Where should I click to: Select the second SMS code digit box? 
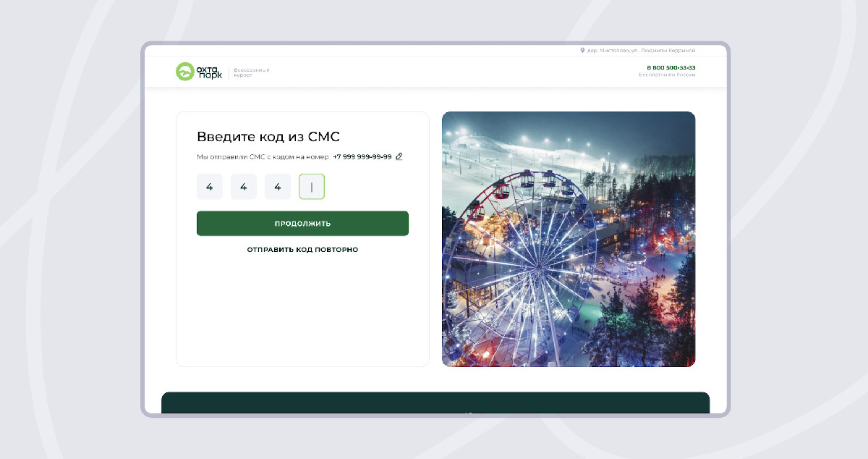tap(244, 187)
